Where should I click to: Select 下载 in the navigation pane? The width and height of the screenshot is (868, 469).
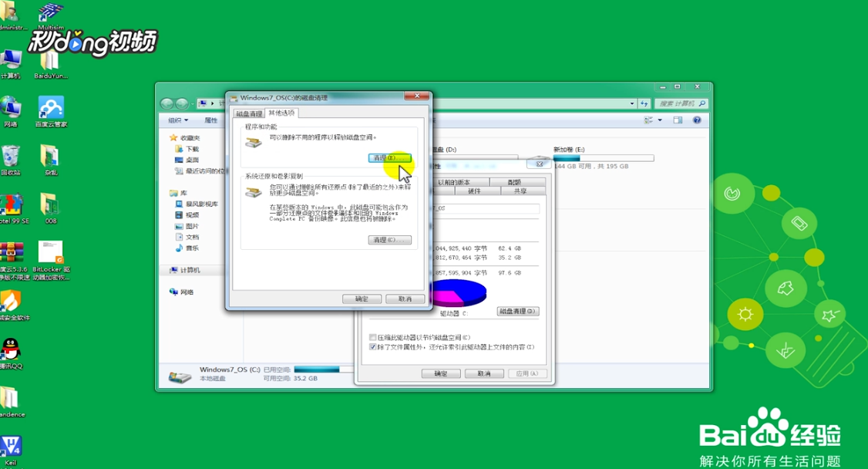pos(187,149)
